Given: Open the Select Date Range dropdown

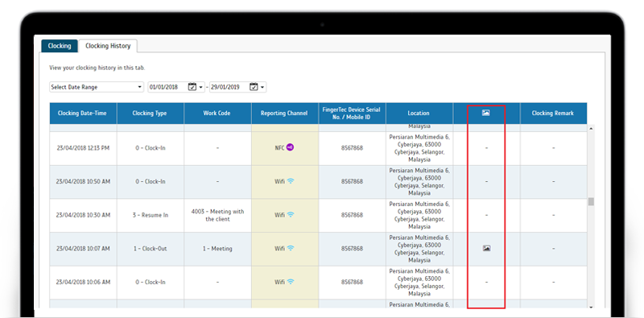Looking at the screenshot, I should click(97, 87).
